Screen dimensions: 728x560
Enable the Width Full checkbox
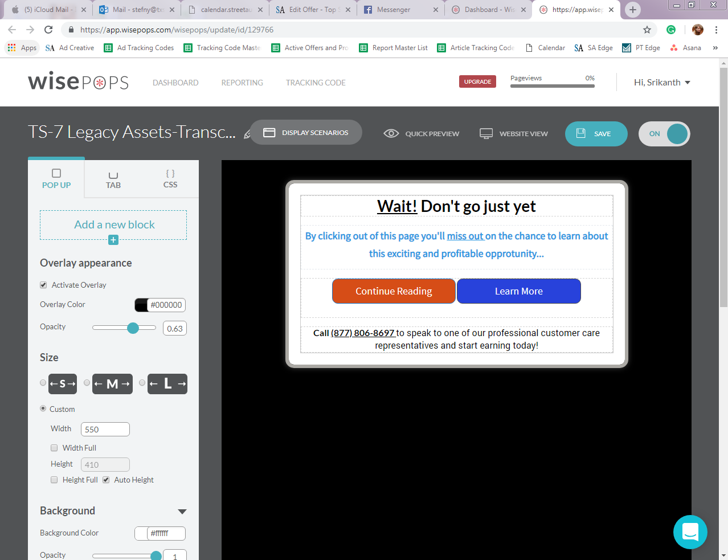pyautogui.click(x=54, y=448)
